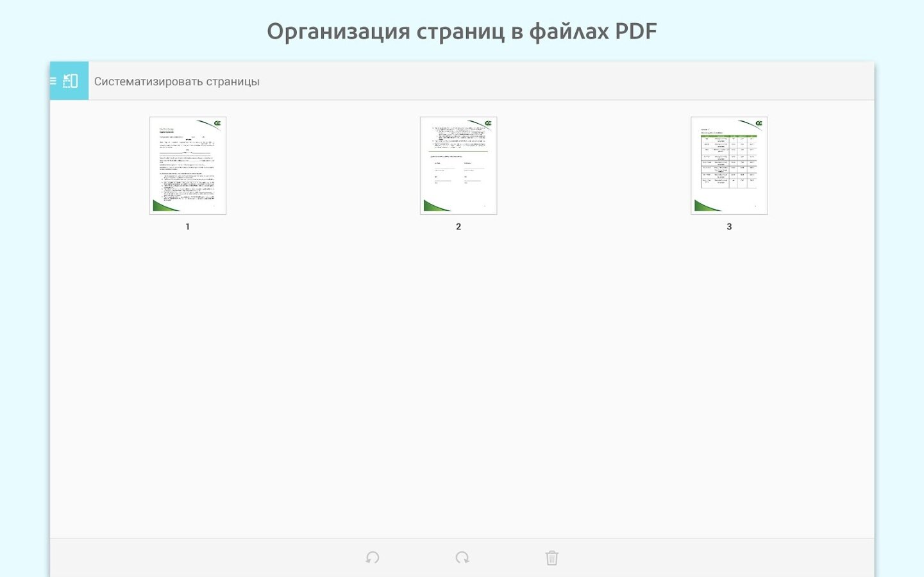924x577 pixels.
Task: Select the page 2 thumbnail
Action: pyautogui.click(x=458, y=165)
